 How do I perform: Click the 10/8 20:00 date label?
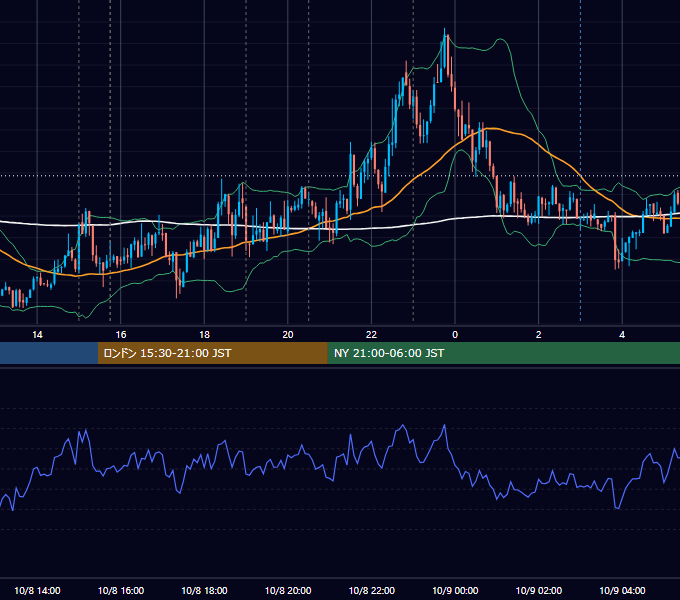[288, 590]
